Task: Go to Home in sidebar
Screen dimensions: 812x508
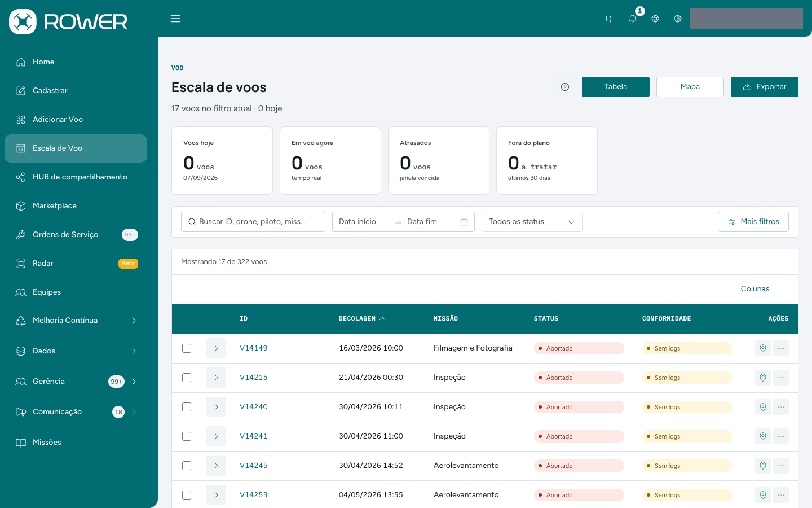Action: [76, 62]
